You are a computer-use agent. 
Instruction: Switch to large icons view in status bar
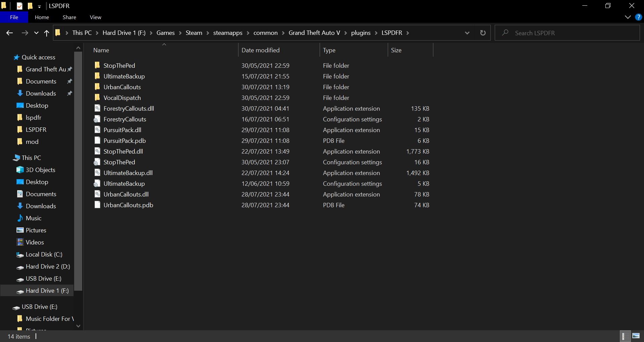[x=636, y=336]
